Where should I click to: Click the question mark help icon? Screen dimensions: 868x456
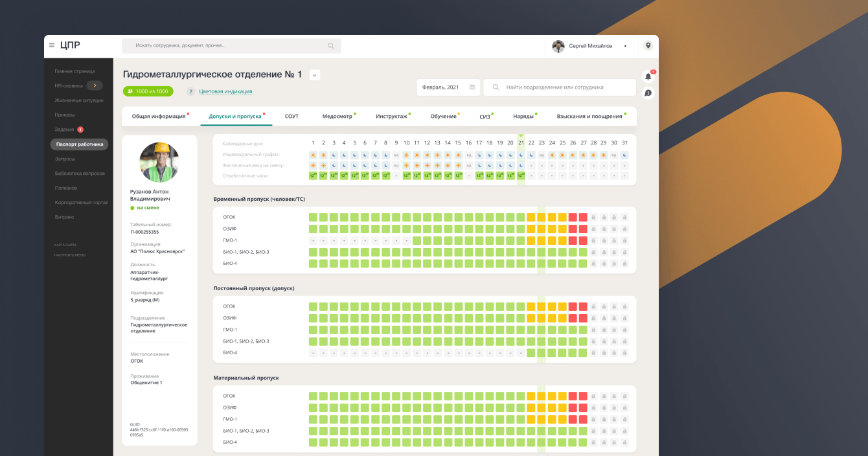coord(191,92)
